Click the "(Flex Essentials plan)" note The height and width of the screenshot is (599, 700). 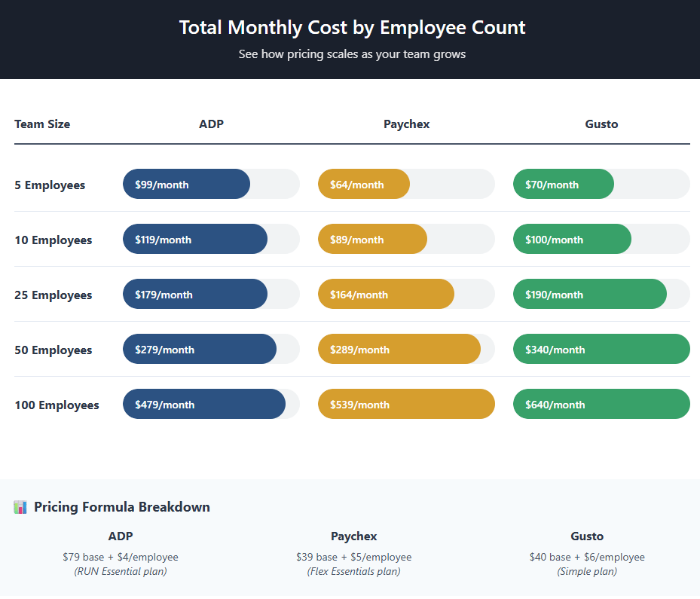pos(353,571)
